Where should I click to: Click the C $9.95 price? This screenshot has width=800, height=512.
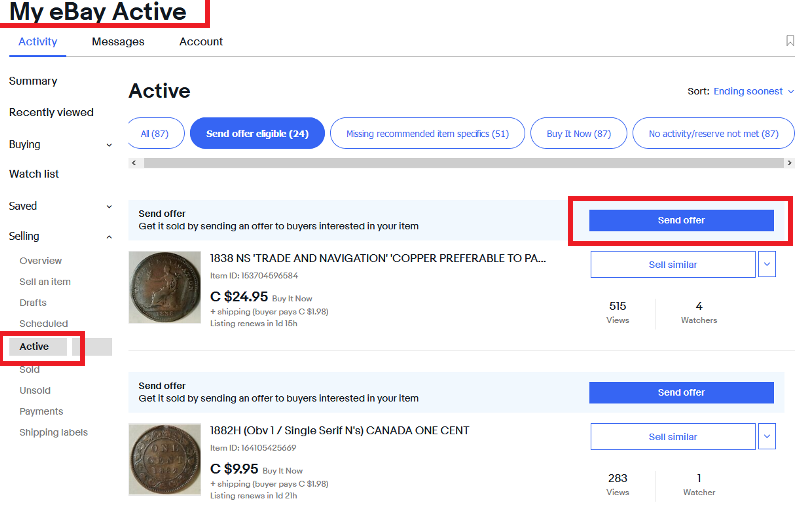[234, 469]
